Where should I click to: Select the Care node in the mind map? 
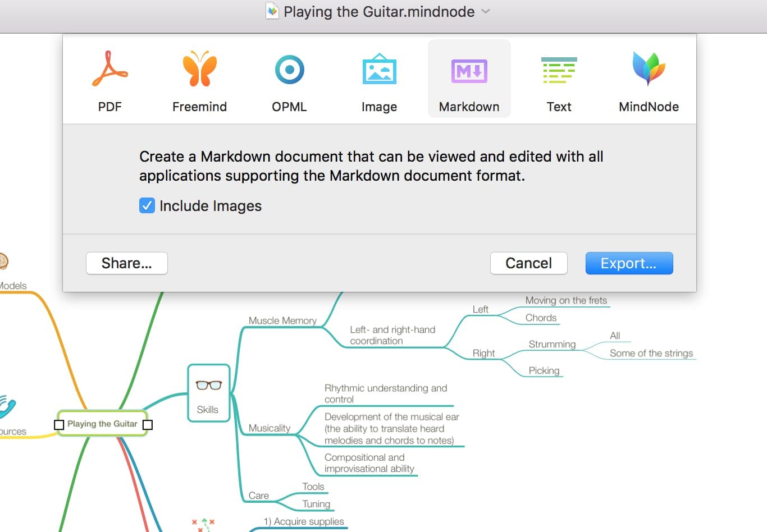(x=259, y=496)
